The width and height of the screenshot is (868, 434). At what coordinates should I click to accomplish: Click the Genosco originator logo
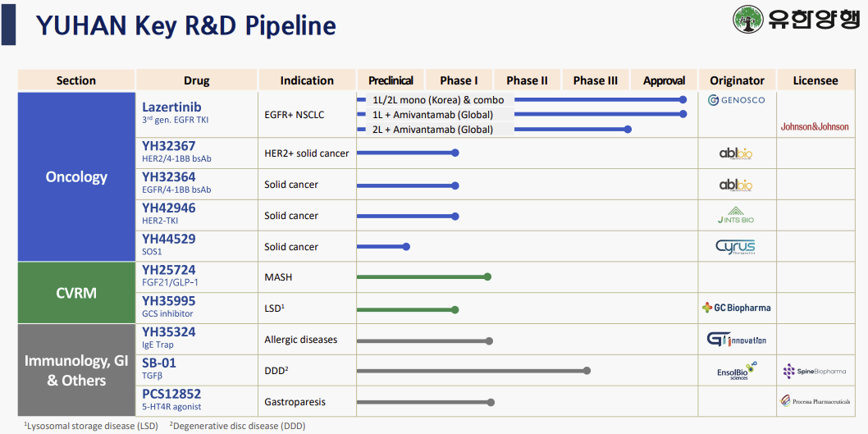coord(736,100)
